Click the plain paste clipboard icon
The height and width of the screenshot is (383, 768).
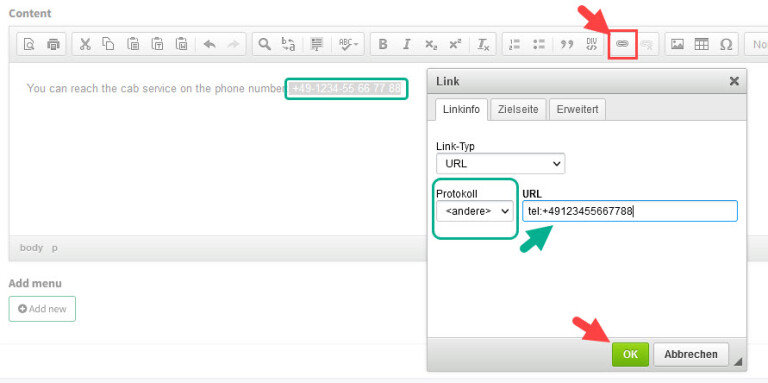point(133,45)
